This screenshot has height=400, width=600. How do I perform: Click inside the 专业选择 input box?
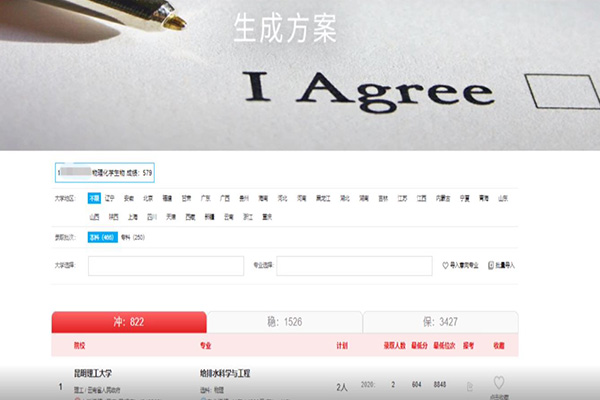(x=354, y=266)
